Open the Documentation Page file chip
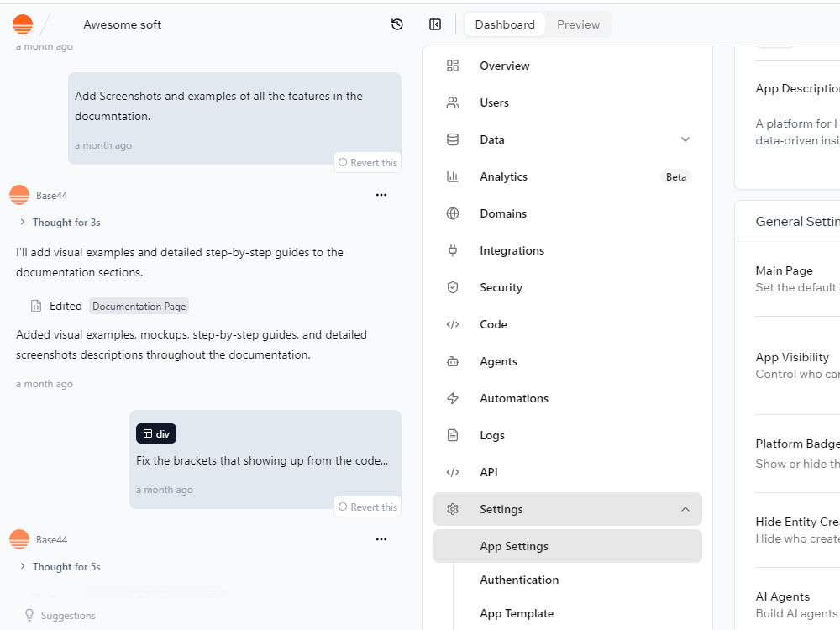Screen dimensions: 840x630 (x=139, y=307)
